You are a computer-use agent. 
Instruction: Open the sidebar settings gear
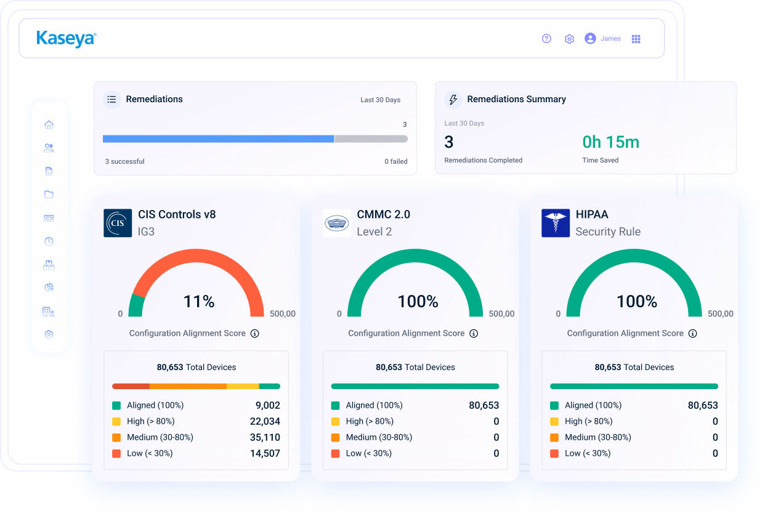[49, 334]
